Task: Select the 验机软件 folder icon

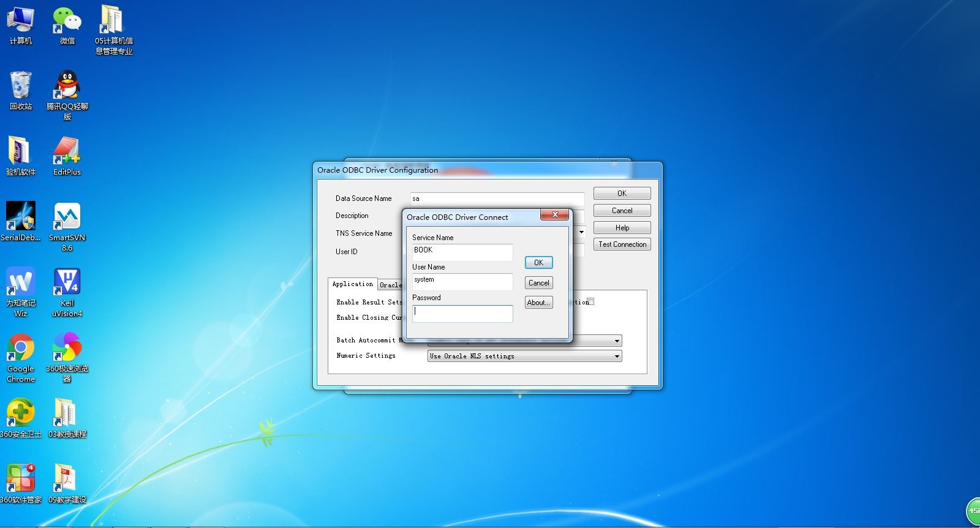Action: (21, 156)
